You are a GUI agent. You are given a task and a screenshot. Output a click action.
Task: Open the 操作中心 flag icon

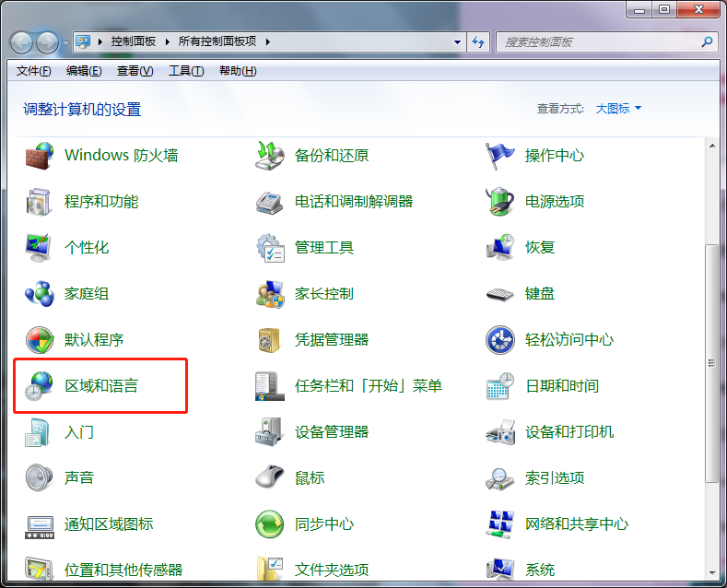tap(499, 156)
